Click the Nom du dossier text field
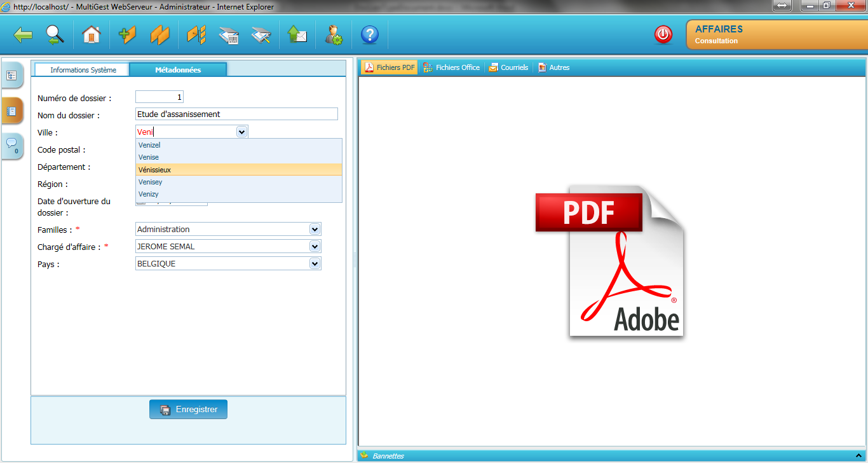The width and height of the screenshot is (868, 463). [x=236, y=114]
